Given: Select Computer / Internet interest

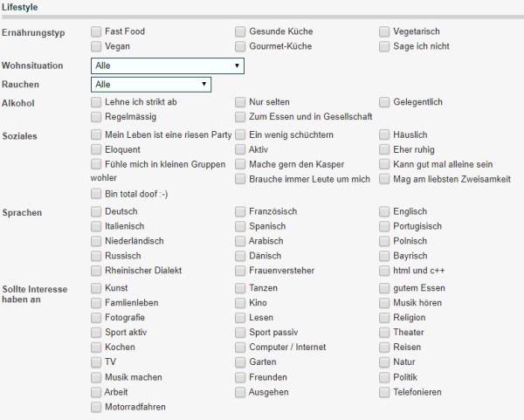Looking at the screenshot, I should tap(240, 348).
